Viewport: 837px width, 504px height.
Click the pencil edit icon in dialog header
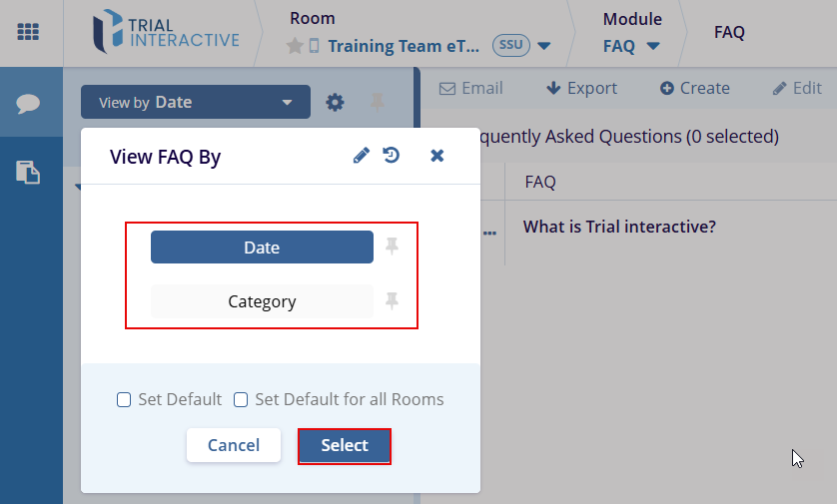point(362,156)
